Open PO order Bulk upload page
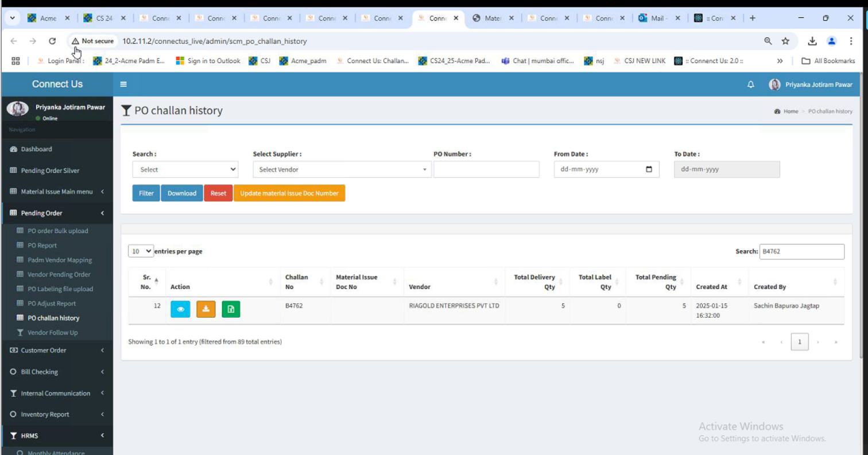The image size is (868, 455). 58,231
